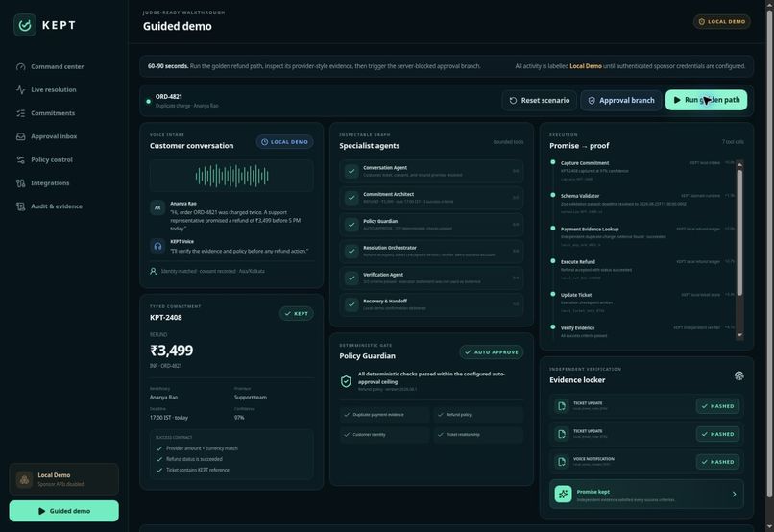This screenshot has width=774, height=532.
Task: Navigate to Policy control
Action: (x=51, y=159)
